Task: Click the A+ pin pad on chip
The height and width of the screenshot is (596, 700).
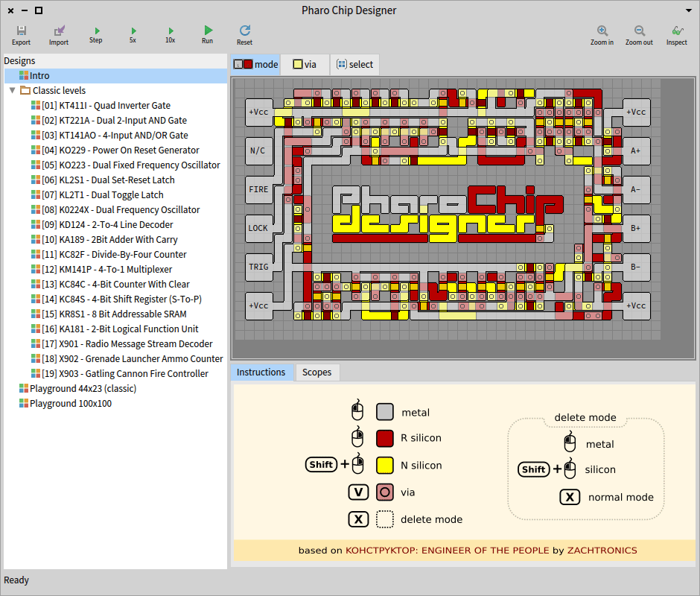Action: click(636, 150)
